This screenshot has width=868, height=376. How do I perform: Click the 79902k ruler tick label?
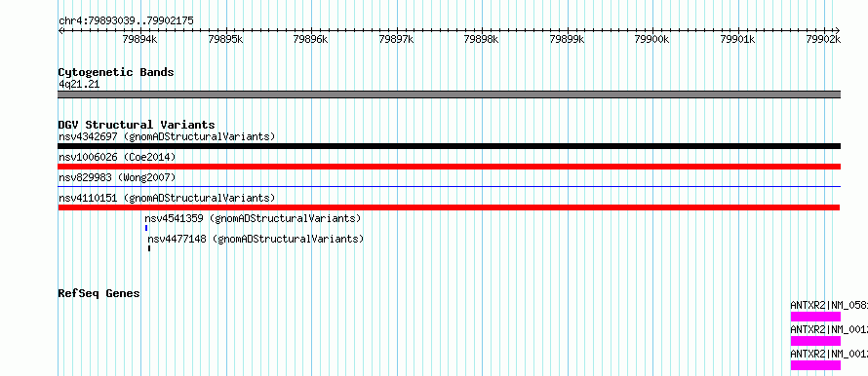824,39
